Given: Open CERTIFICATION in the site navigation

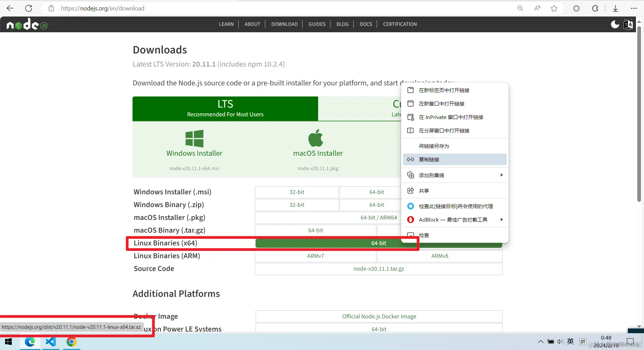Looking at the screenshot, I should pyautogui.click(x=400, y=24).
